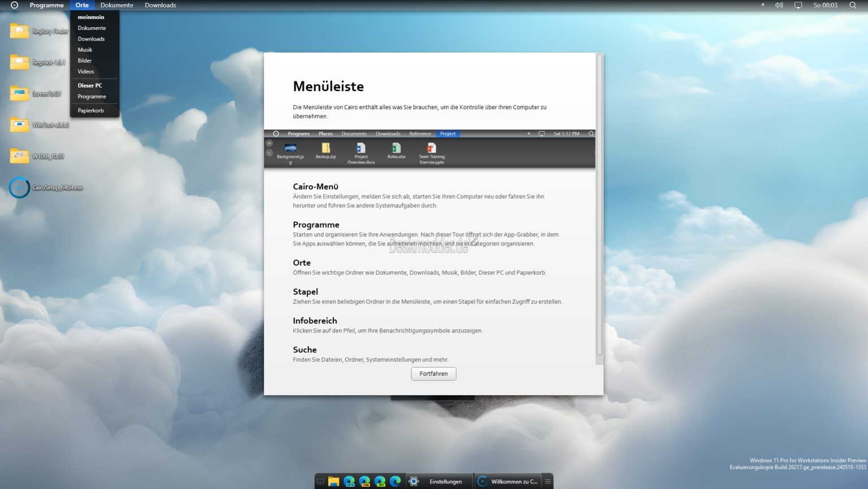Image resolution: width=868 pixels, height=489 pixels.
Task: Open the Dokumente menu in the menu bar
Action: point(116,5)
